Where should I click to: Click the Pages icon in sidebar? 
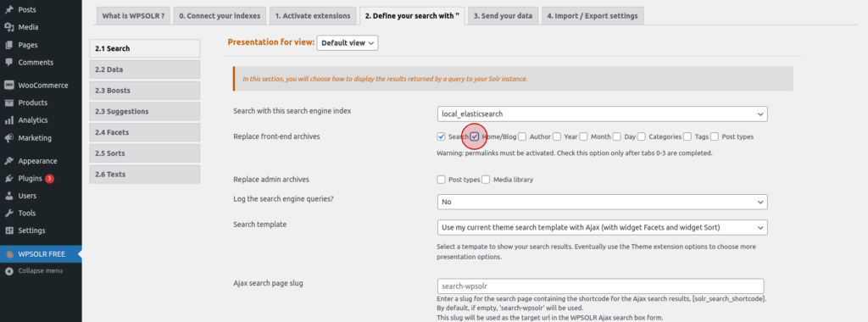click(x=8, y=45)
